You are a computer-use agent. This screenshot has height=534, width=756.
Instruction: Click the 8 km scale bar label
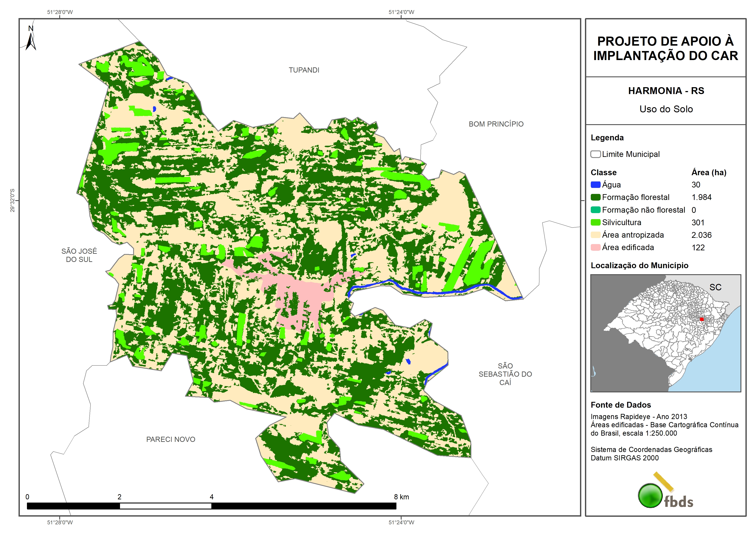[401, 497]
